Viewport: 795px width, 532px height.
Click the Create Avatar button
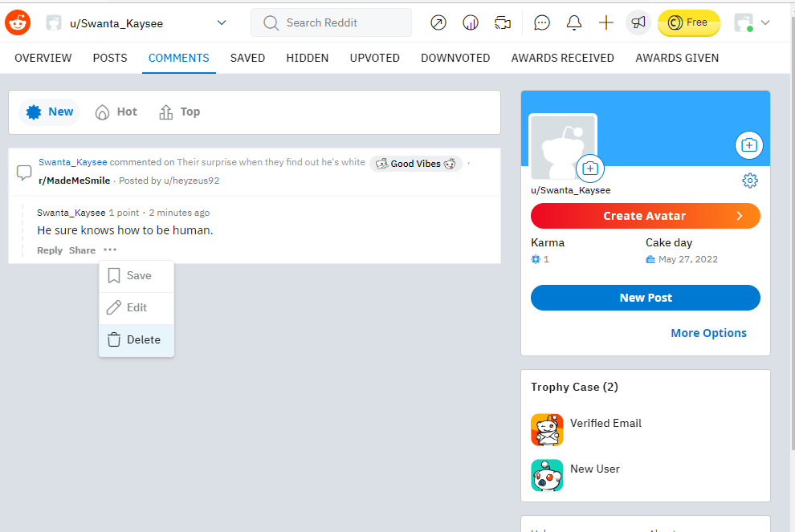645,216
